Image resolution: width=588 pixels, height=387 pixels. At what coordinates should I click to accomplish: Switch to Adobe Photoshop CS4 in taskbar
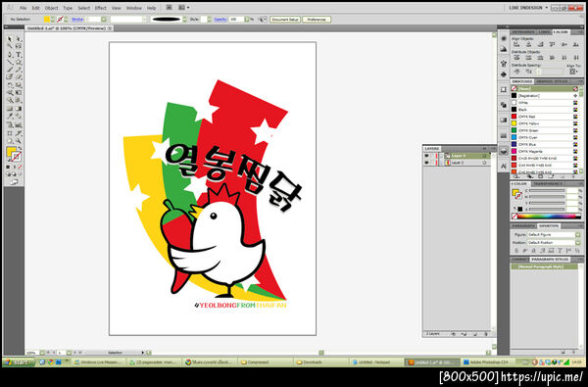point(489,363)
